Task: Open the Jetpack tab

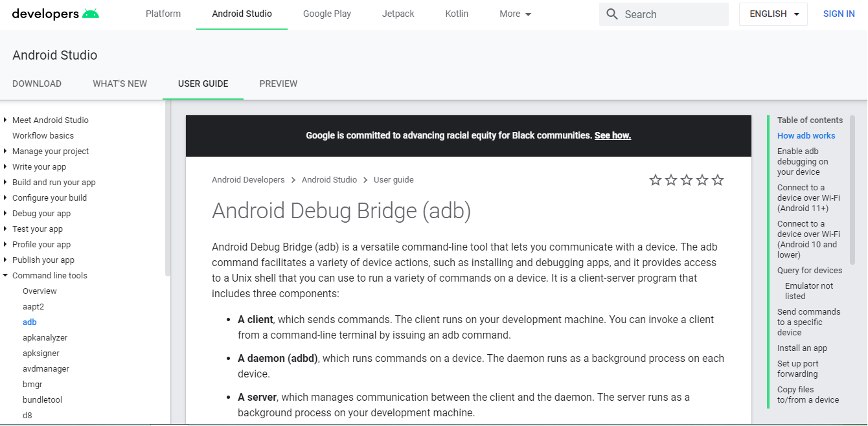Action: click(398, 14)
